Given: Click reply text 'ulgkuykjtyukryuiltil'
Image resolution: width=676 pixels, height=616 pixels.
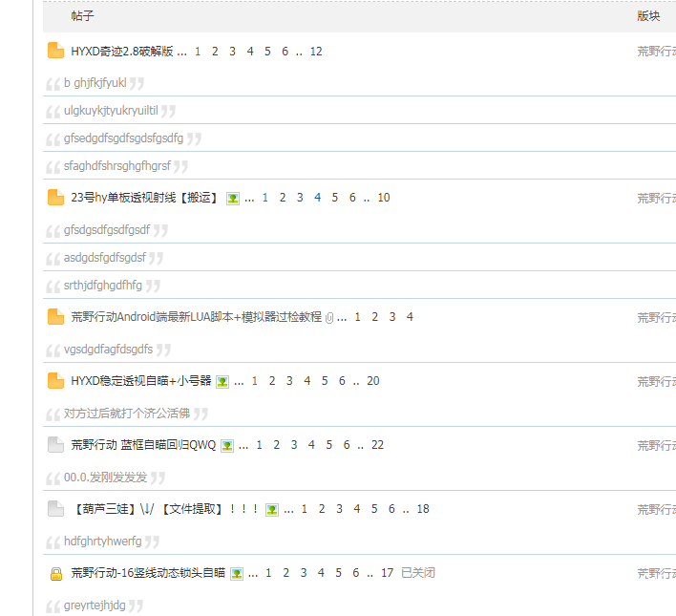Looking at the screenshot, I should (x=111, y=111).
